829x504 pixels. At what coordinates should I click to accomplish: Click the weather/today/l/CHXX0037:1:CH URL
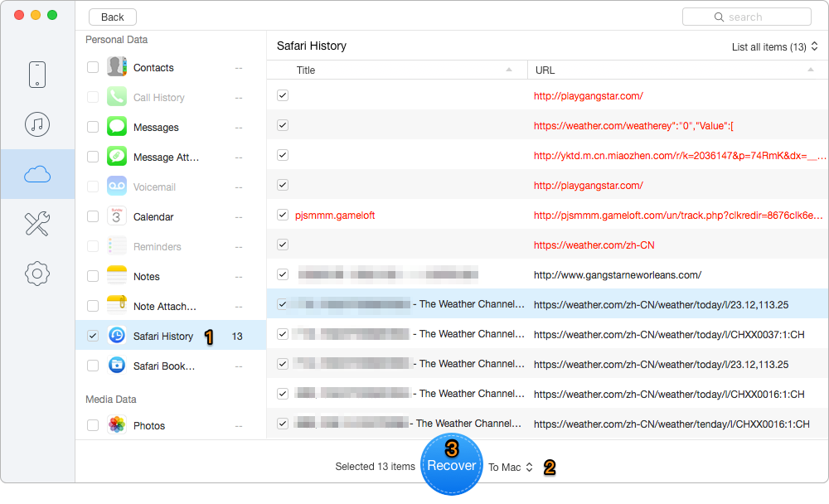[x=669, y=334]
